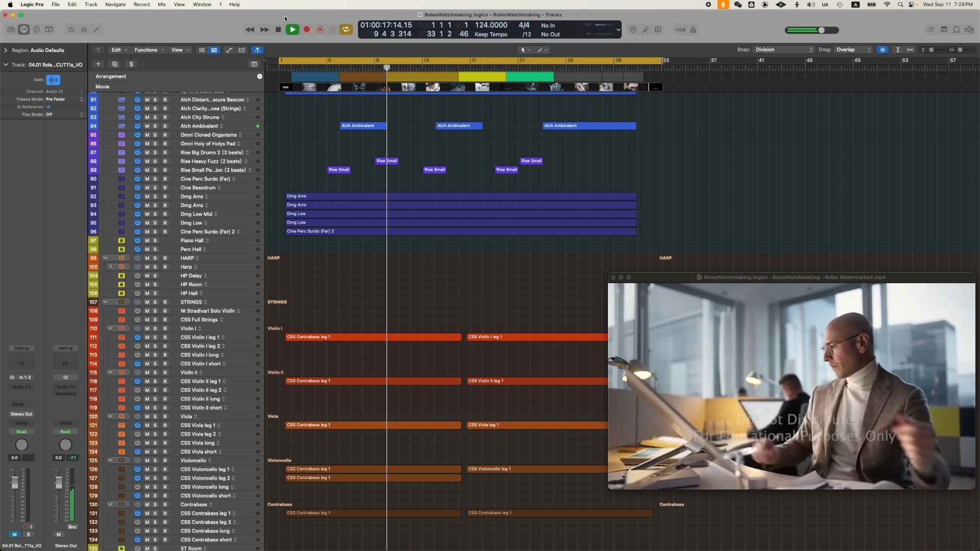Open the Mix menu in menu bar
Screen dimensions: 980x551
(x=161, y=5)
